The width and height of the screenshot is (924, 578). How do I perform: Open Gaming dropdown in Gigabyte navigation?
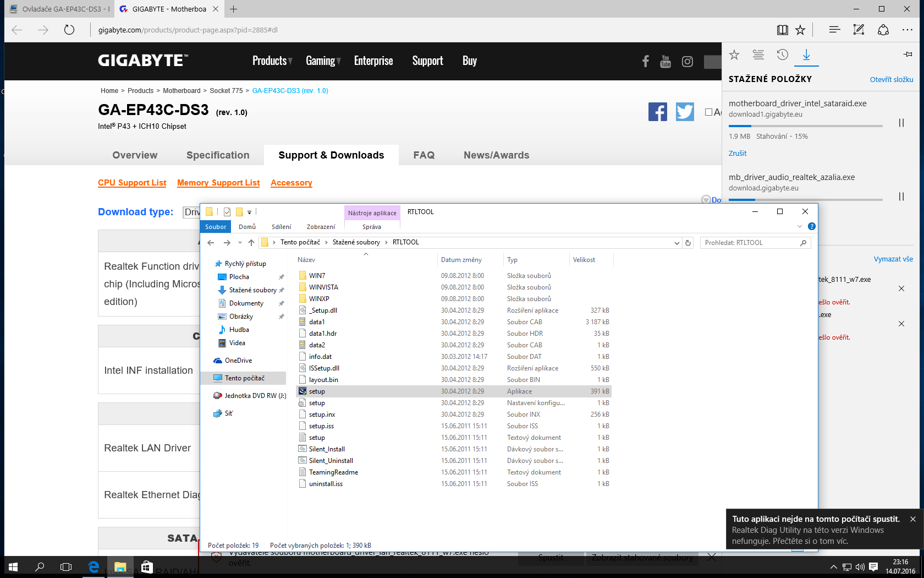[x=323, y=61]
